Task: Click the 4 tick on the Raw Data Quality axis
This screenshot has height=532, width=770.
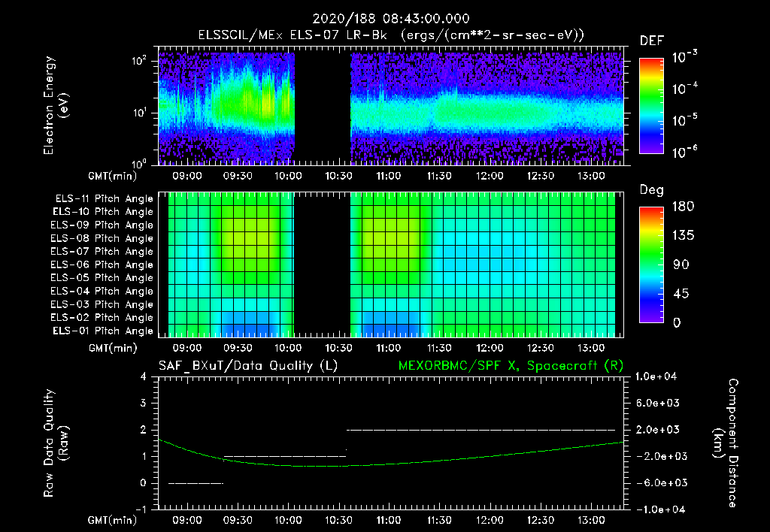Action: [144, 377]
